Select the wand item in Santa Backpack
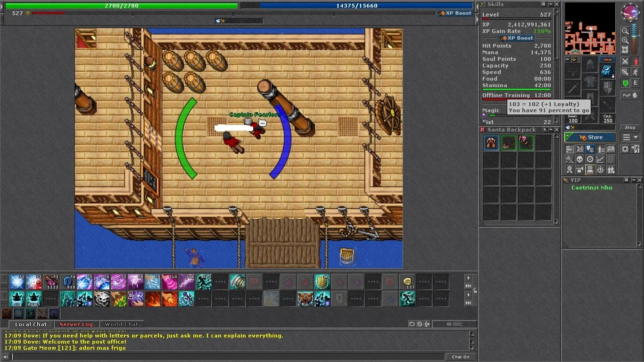 tap(526, 143)
